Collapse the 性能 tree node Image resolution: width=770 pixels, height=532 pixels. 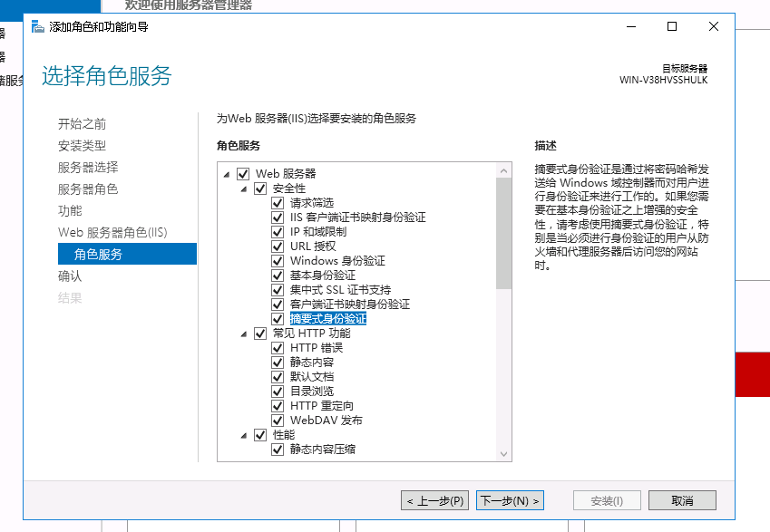click(x=244, y=435)
